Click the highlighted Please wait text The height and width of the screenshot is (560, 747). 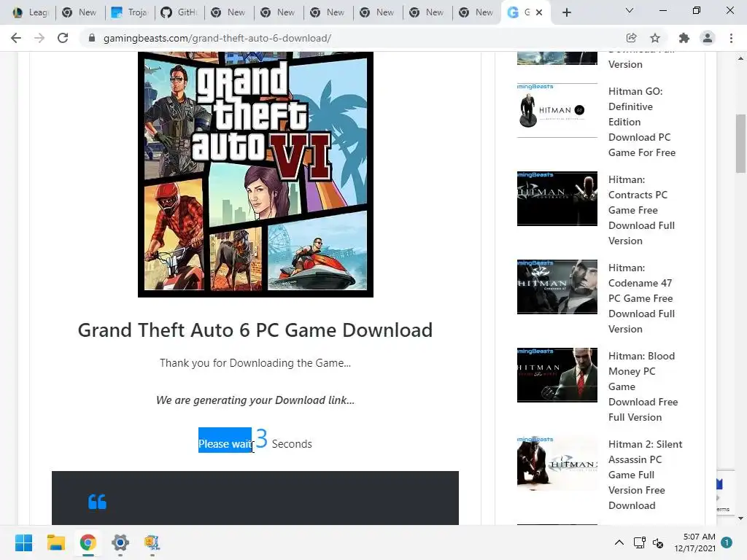[x=225, y=444]
